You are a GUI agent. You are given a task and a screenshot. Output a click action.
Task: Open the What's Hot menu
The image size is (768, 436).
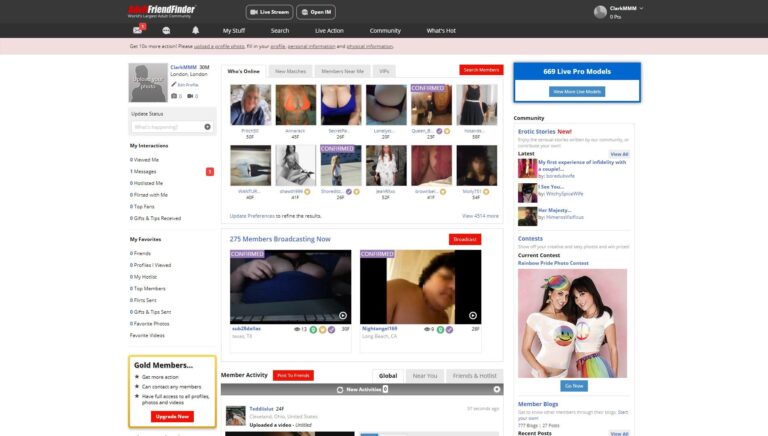coord(441,30)
